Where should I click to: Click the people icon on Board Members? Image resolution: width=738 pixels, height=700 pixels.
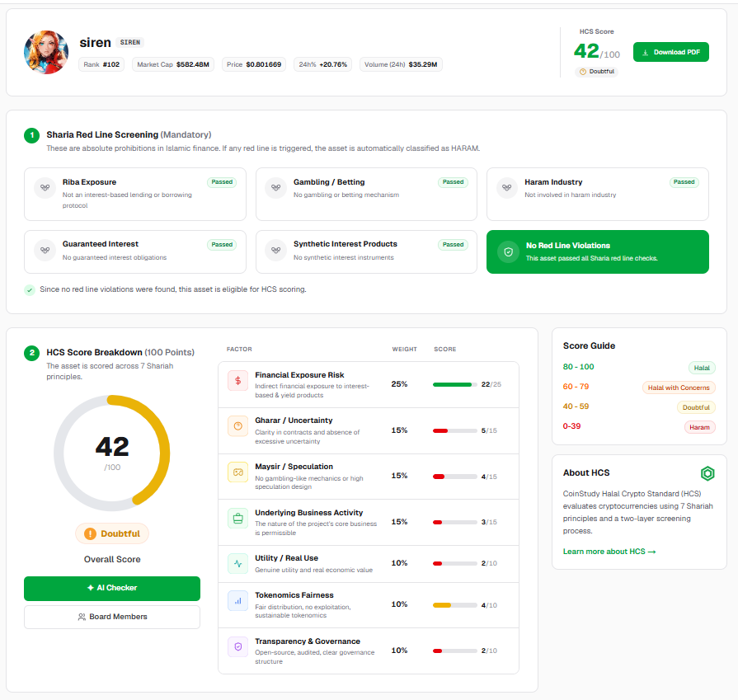(82, 617)
